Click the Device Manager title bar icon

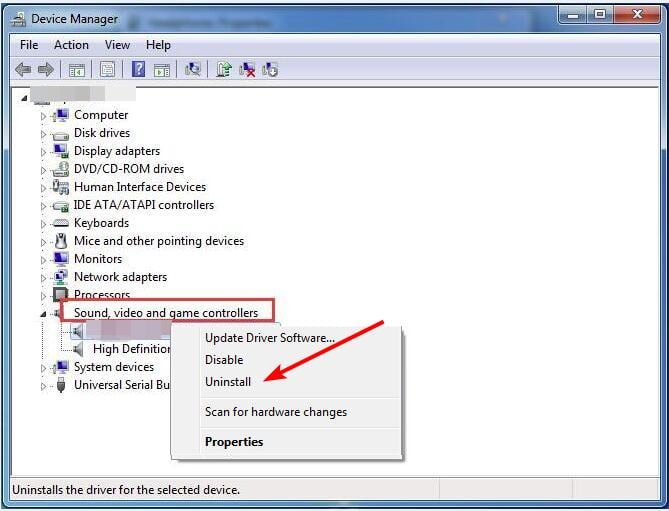point(18,19)
